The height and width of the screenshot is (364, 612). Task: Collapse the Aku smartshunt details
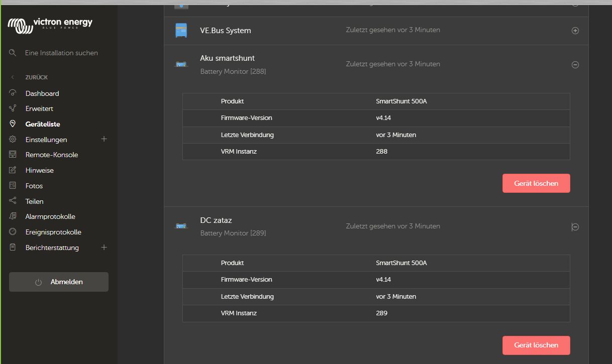[575, 65]
